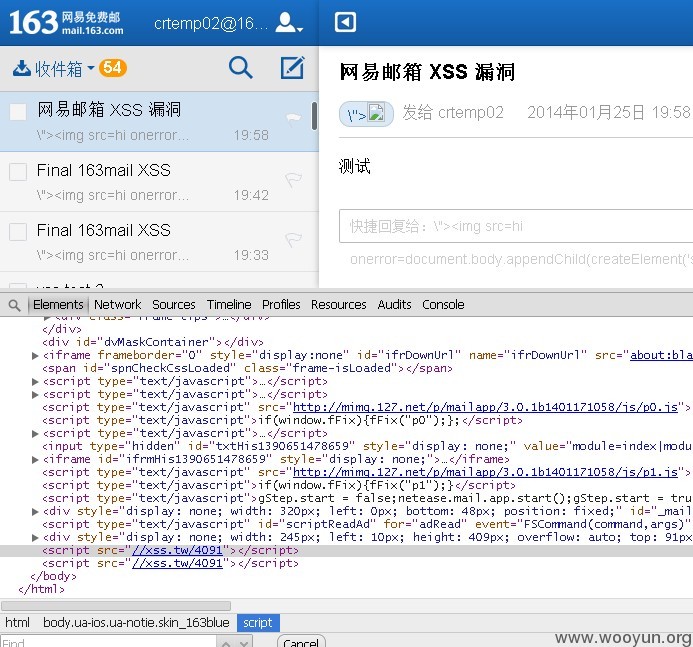Switch to the Resources tab
This screenshot has height=647, width=693.
coord(339,304)
